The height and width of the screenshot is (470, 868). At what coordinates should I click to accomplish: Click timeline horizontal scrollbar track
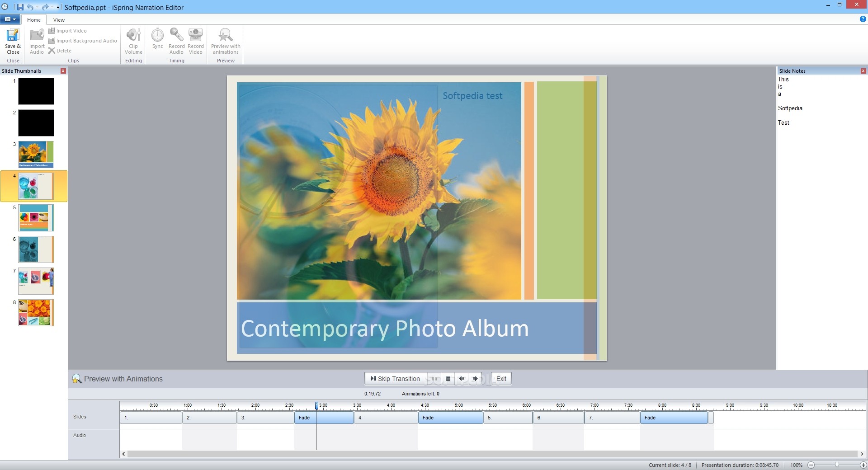493,454
